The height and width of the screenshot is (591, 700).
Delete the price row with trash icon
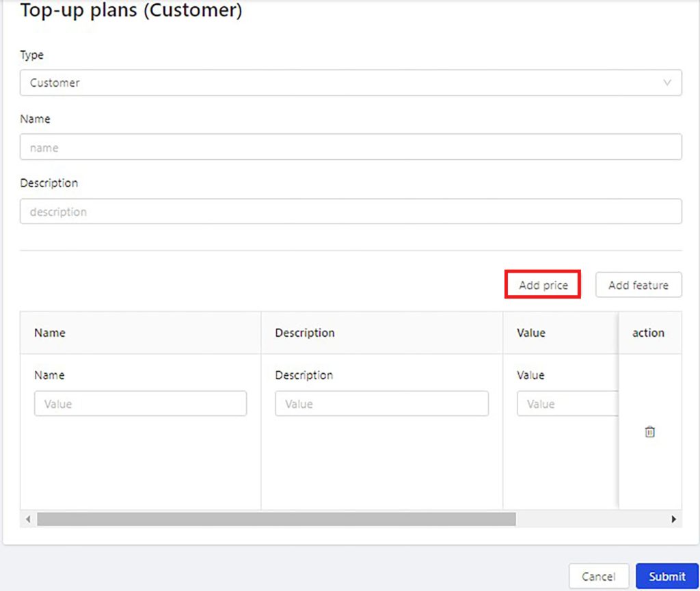point(649,431)
